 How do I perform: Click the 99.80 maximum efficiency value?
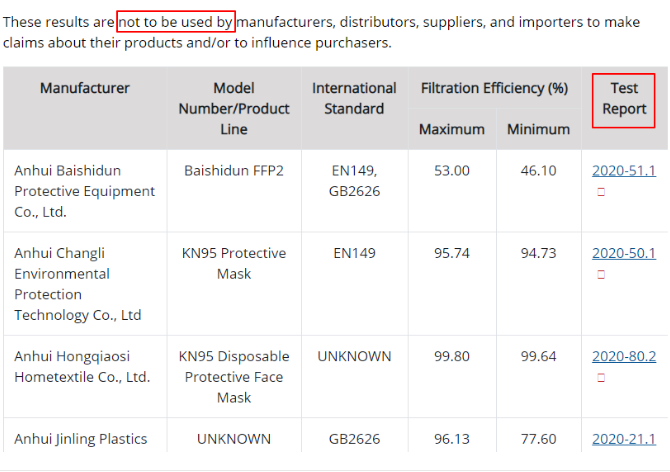pyautogui.click(x=452, y=356)
